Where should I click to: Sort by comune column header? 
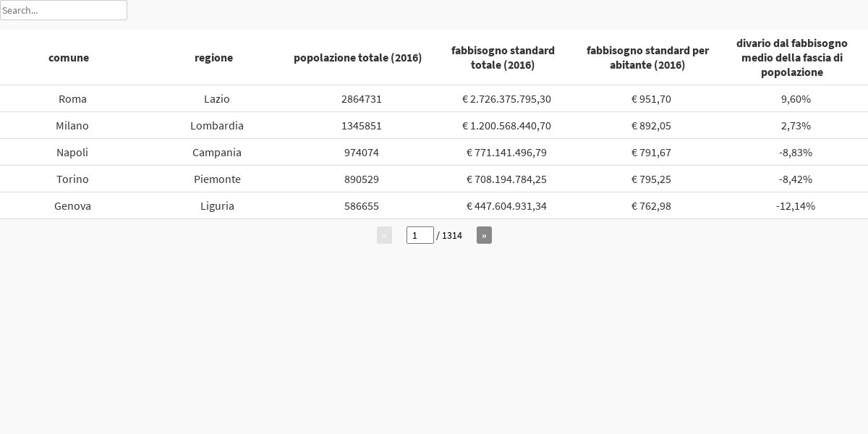click(69, 58)
